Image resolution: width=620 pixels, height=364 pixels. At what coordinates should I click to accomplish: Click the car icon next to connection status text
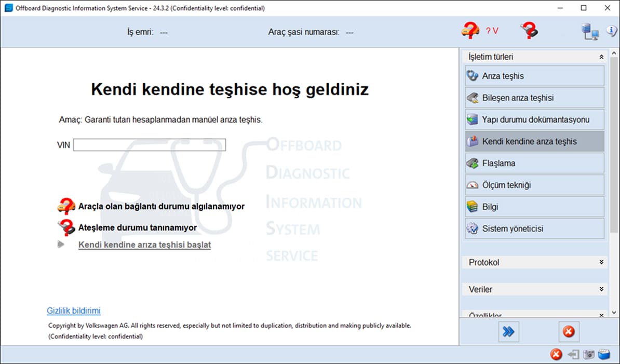(x=66, y=206)
